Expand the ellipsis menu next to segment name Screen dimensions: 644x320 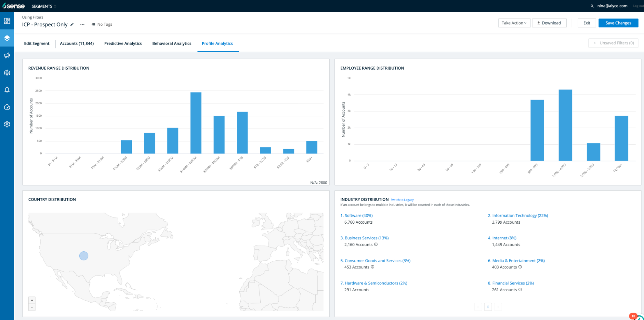(x=82, y=24)
